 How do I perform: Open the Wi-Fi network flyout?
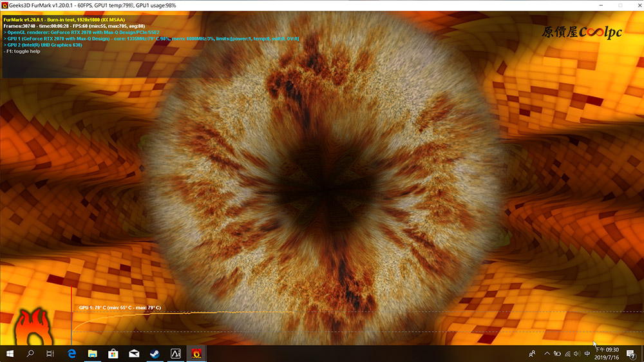click(x=567, y=354)
